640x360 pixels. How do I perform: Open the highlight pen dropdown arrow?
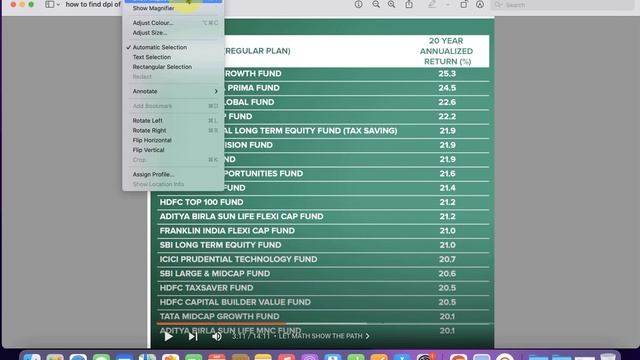(x=448, y=4)
